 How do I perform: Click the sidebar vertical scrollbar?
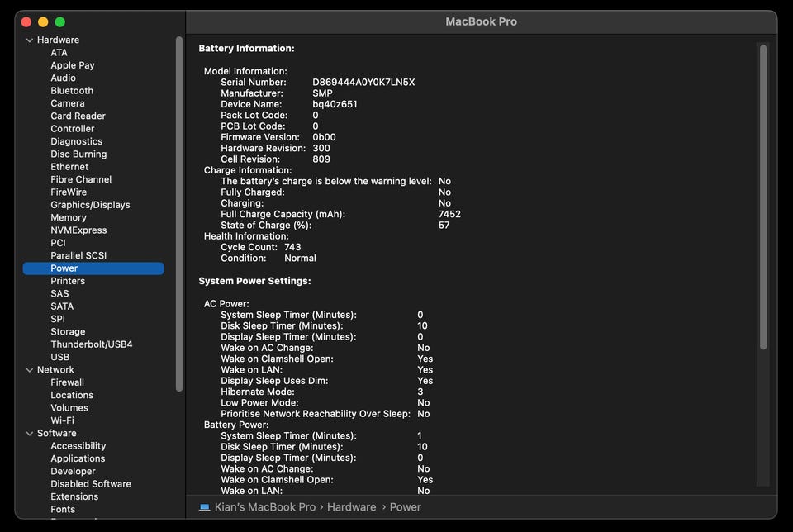(178, 213)
